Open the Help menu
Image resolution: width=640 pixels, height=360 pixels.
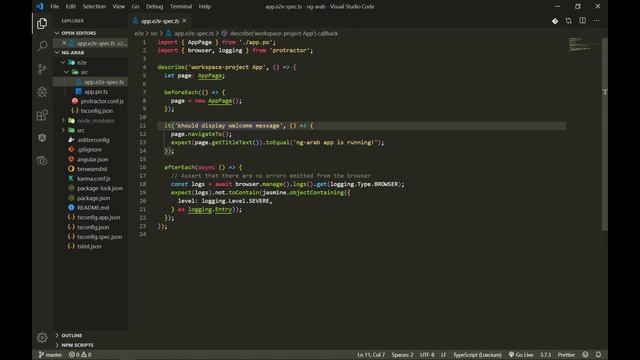[x=204, y=7]
